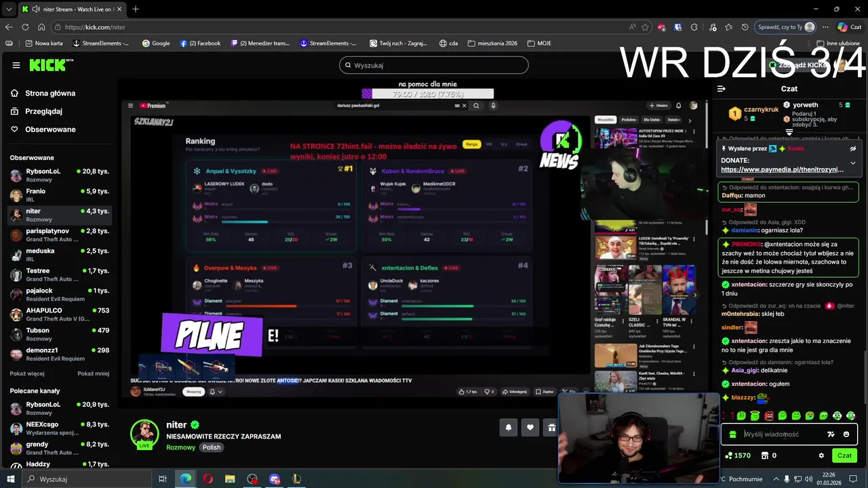The width and height of the screenshot is (868, 488).
Task: Click the notification bell under the stream
Action: pyautogui.click(x=508, y=427)
